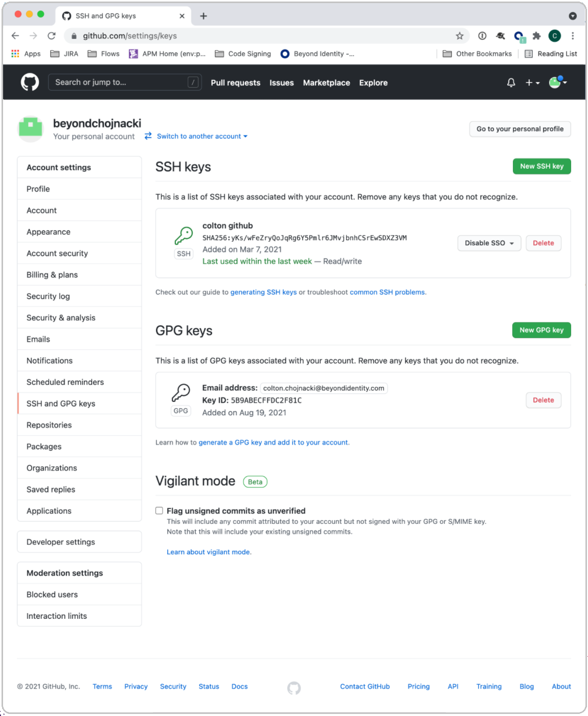The width and height of the screenshot is (588, 716).
Task: Click the GitHub Octocat logo in header
Action: pyautogui.click(x=30, y=82)
